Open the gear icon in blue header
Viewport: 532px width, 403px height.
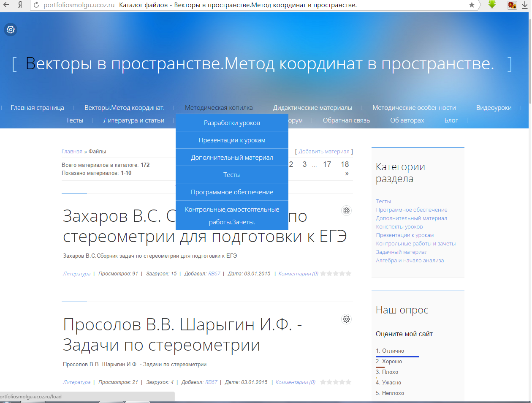[11, 30]
